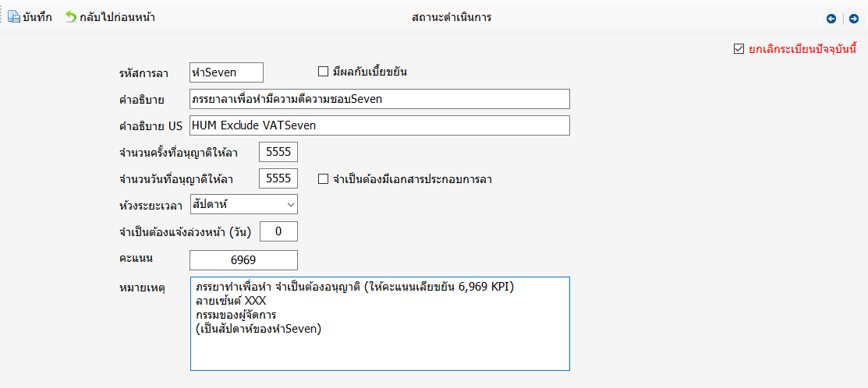Expand the ห้วงระยะเวลา dropdown arrow
Image resolution: width=868 pixels, height=388 pixels.
pos(290,204)
